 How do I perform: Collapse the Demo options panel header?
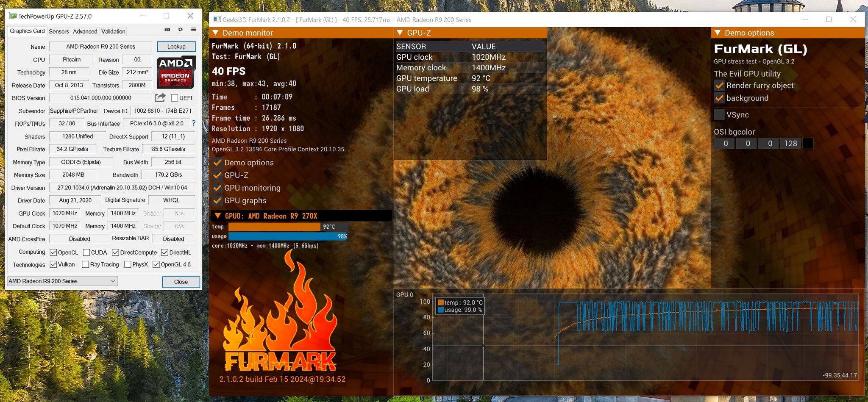click(718, 33)
